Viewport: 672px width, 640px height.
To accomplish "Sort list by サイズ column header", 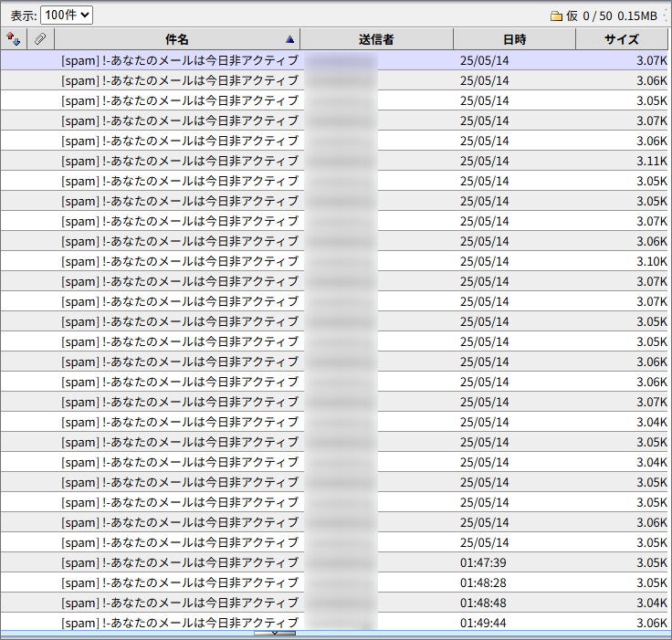I will click(x=622, y=39).
